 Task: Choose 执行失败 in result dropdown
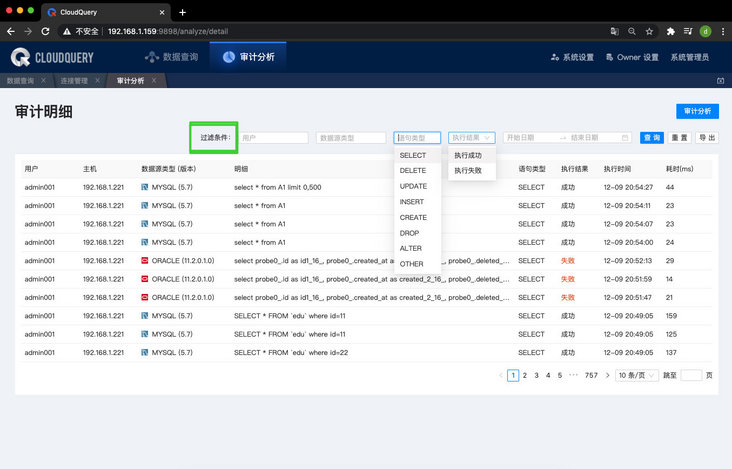pos(472,170)
